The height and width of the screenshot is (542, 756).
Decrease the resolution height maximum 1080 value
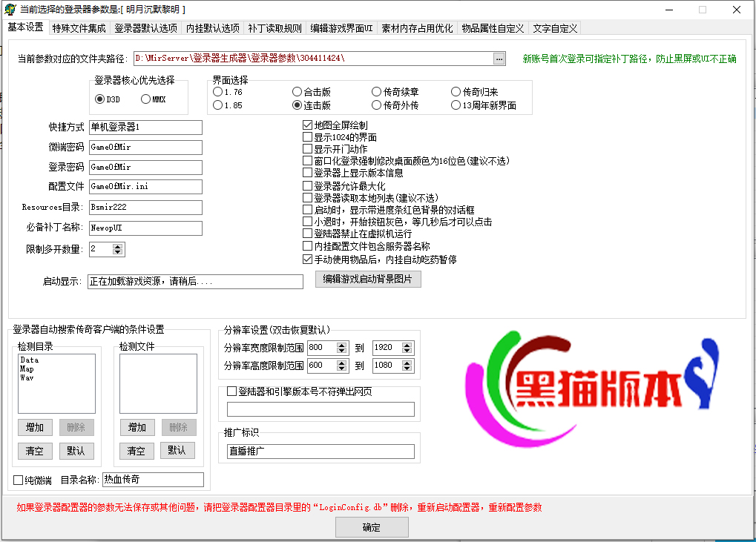tap(407, 369)
